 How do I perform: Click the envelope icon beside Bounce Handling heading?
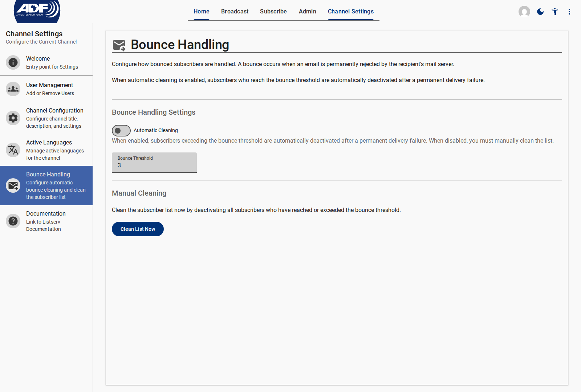click(119, 45)
